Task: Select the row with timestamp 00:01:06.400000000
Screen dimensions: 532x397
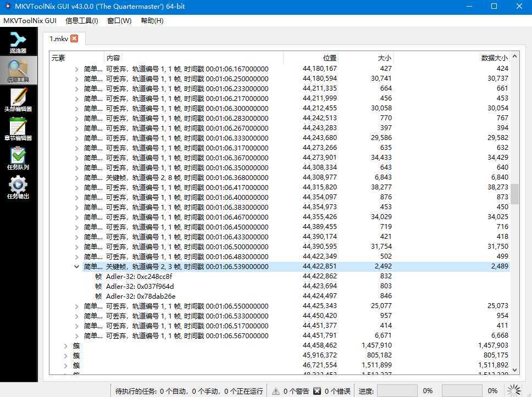Action: 296,197
